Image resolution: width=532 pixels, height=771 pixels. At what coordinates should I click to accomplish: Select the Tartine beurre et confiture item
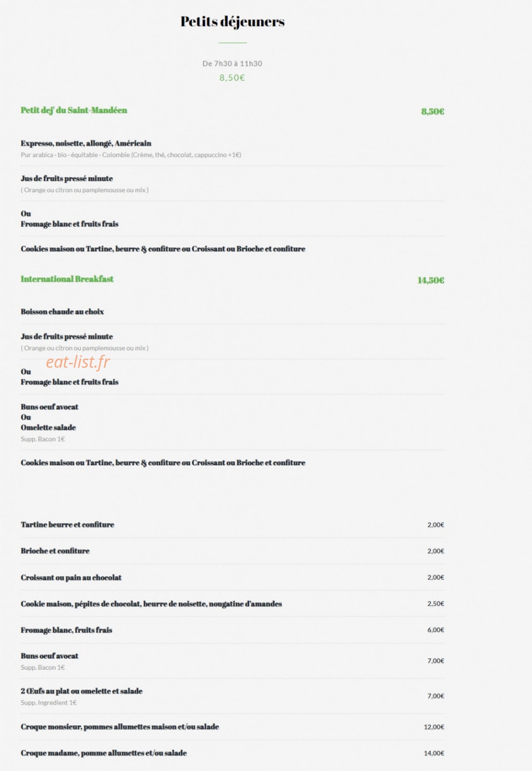click(x=67, y=524)
